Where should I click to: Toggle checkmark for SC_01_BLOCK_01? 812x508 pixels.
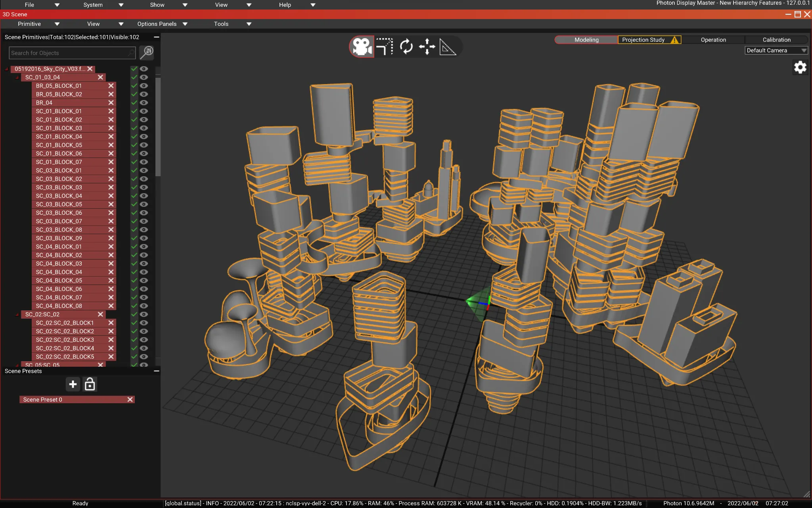click(x=134, y=111)
